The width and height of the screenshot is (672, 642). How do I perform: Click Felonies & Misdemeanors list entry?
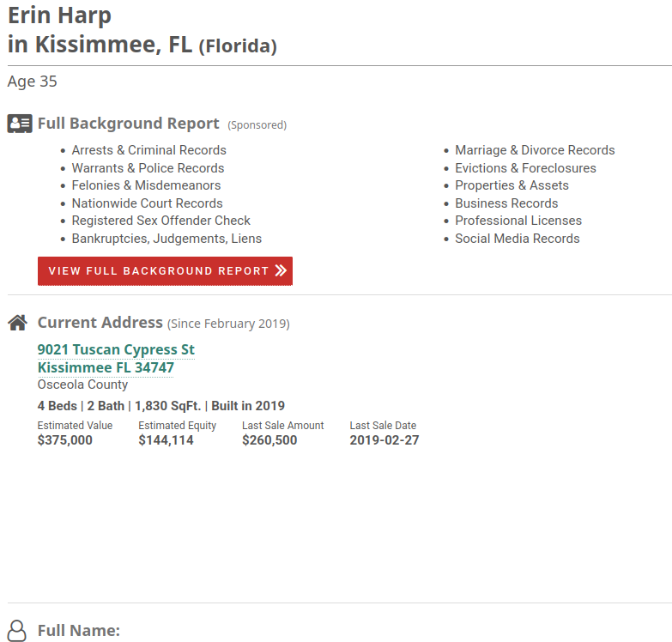click(146, 185)
